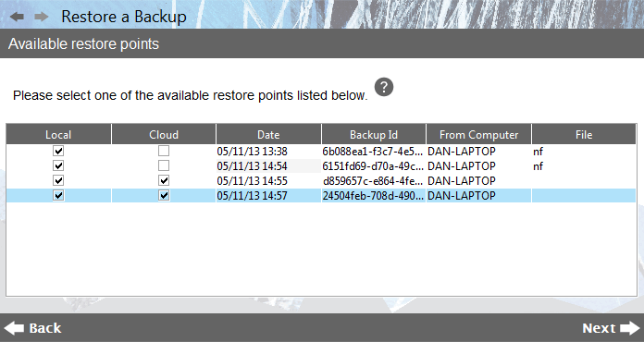Sort by the From Computer column header
The height and width of the screenshot is (342, 644).
point(479,135)
